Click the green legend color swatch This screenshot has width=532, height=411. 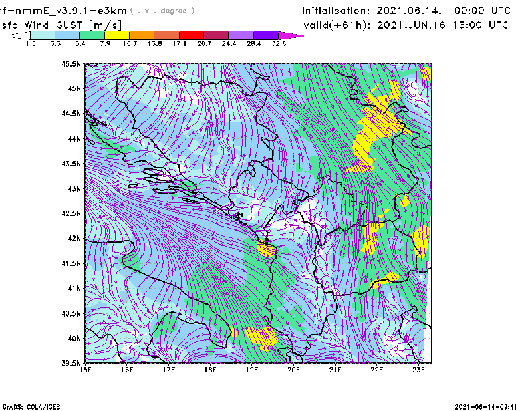(92, 35)
